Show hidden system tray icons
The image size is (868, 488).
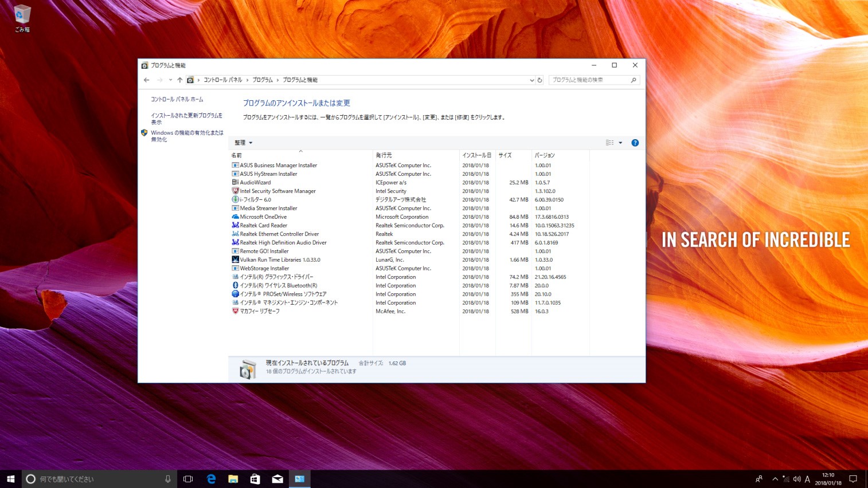tap(775, 479)
